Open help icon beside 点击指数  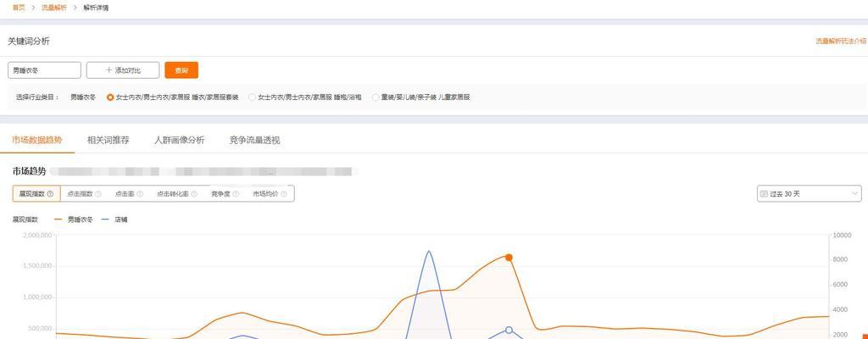(98, 194)
